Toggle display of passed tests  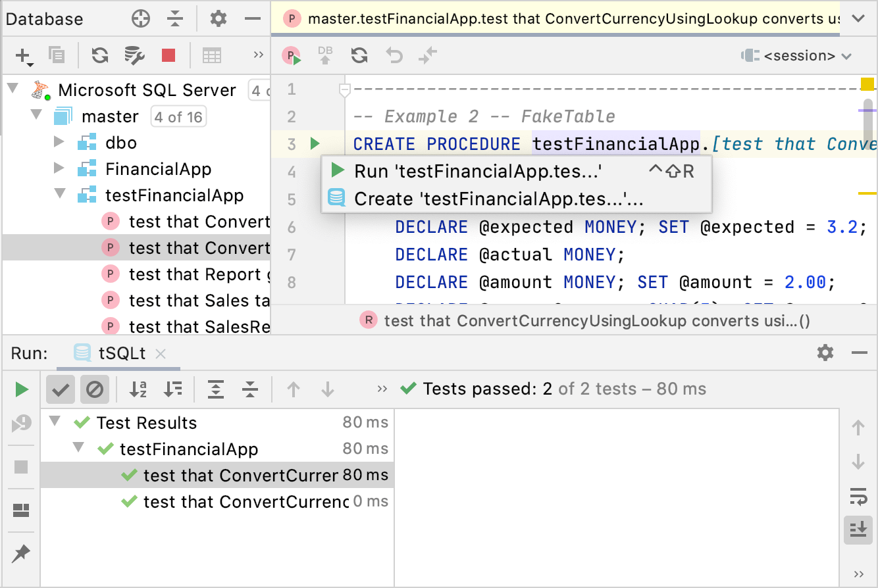point(60,389)
